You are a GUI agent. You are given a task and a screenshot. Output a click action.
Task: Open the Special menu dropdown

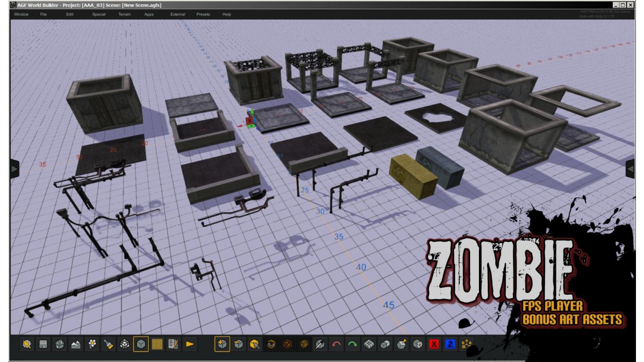(x=99, y=14)
